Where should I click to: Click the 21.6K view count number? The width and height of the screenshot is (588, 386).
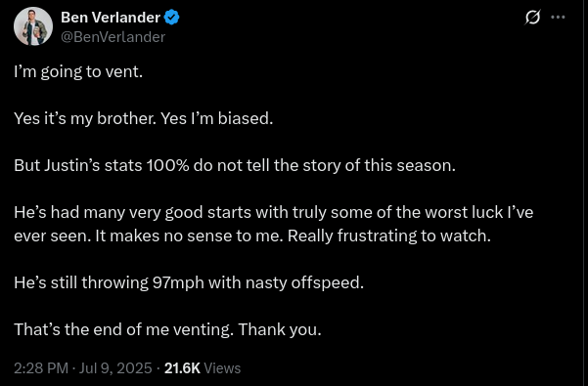(x=182, y=368)
